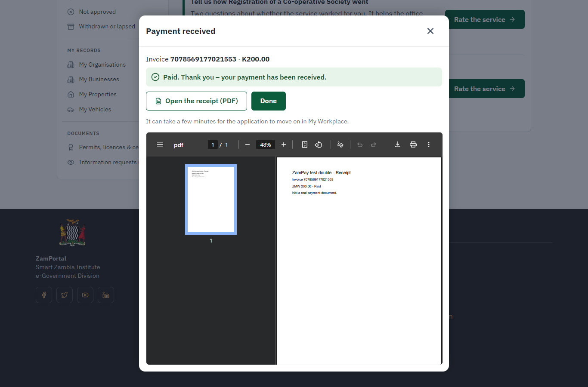Click invoice number 7078569177021553 in dialog header

point(203,59)
